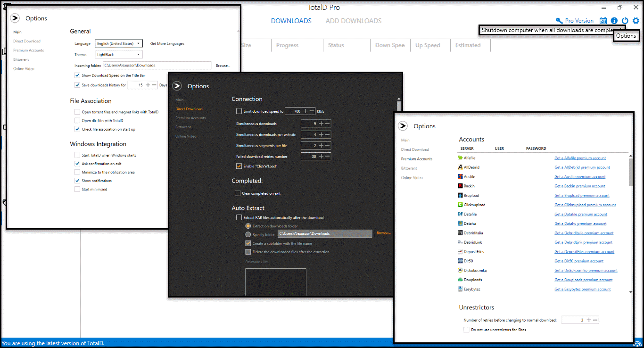Select Specify folder radio button
The width and height of the screenshot is (644, 348).
(x=248, y=234)
